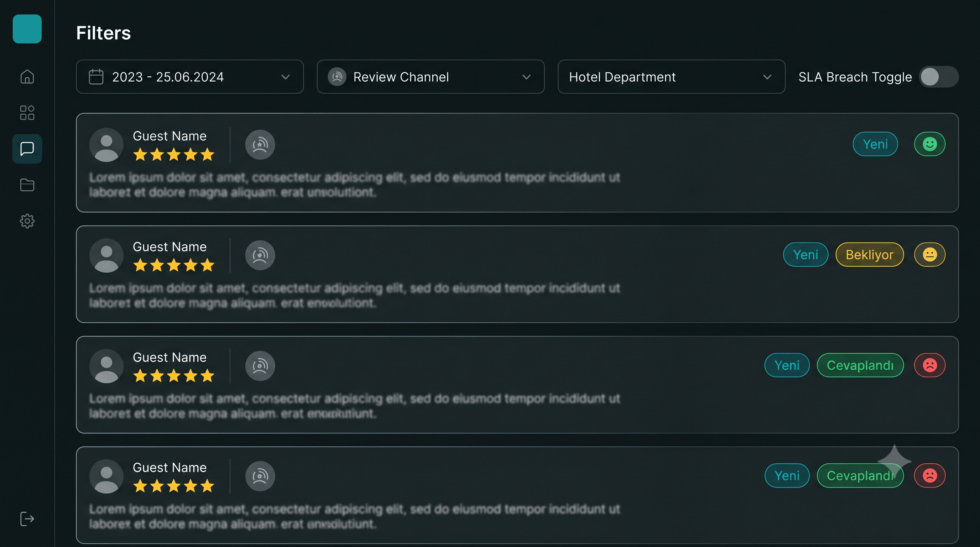Open the folder icon in sidebar
The image size is (980, 547).
(27, 185)
